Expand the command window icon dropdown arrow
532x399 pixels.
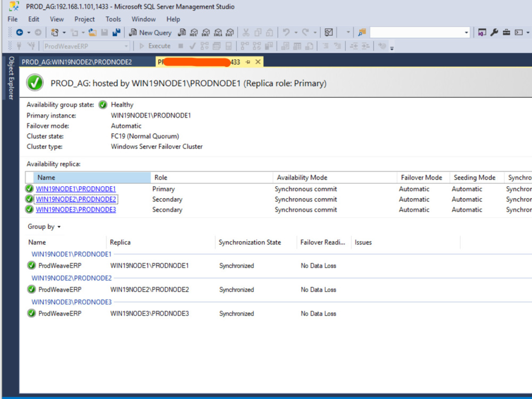tap(528, 32)
